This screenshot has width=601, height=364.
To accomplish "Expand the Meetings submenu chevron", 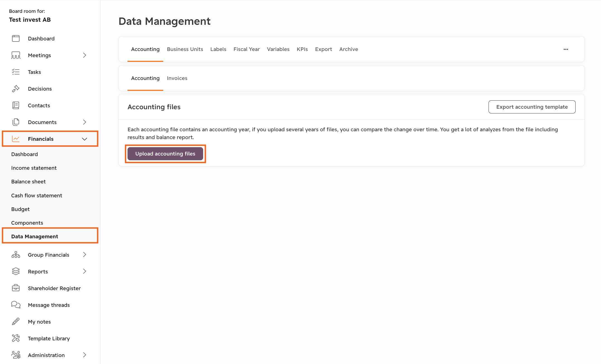I will (x=85, y=55).
